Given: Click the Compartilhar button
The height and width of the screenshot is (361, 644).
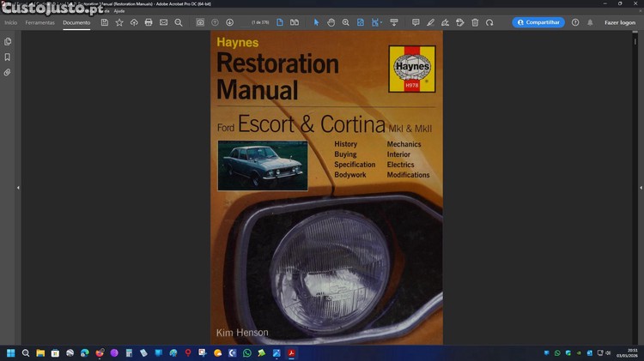Looking at the screenshot, I should (538, 22).
